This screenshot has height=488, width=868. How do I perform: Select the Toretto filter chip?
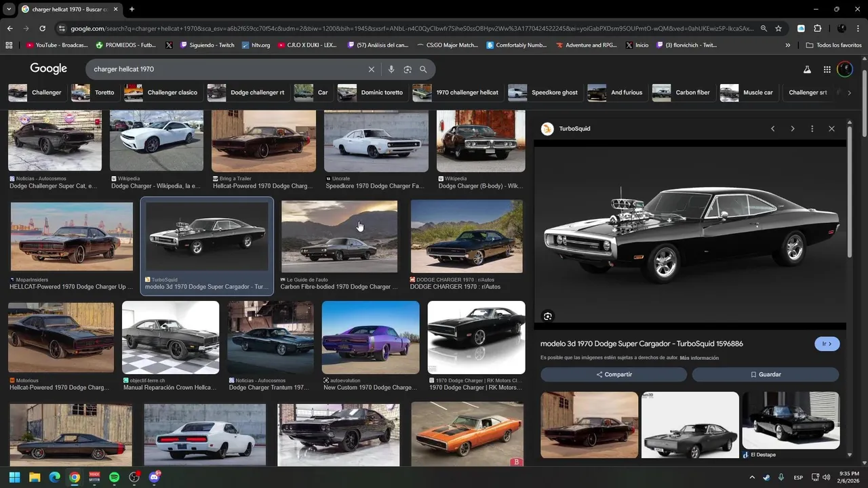tap(94, 92)
